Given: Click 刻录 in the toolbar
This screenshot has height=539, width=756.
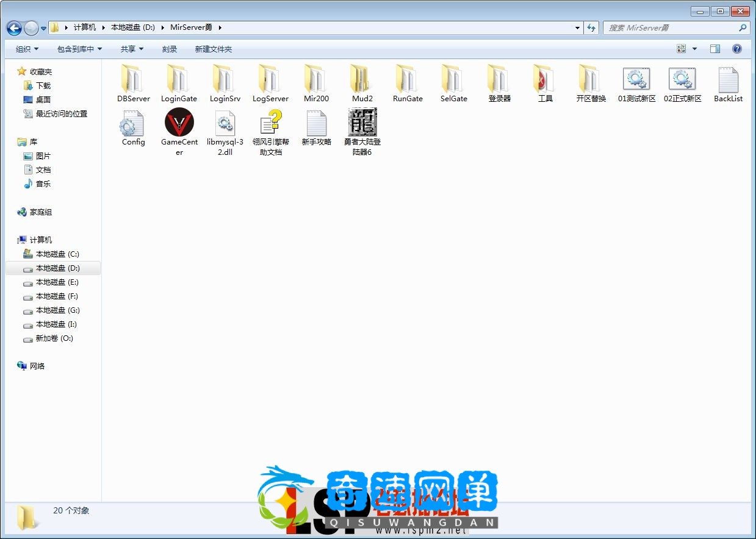Looking at the screenshot, I should pos(170,49).
